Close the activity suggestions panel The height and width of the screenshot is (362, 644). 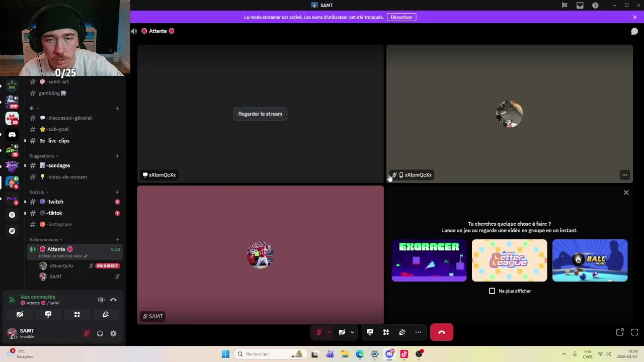click(x=626, y=193)
